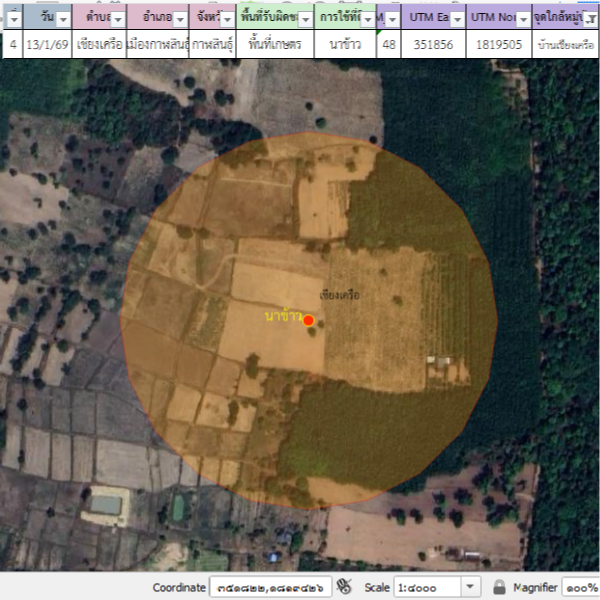Viewport: 600px width, 600px height.
Task: Open filter arrow on จังหวัด column
Action: (x=228, y=18)
